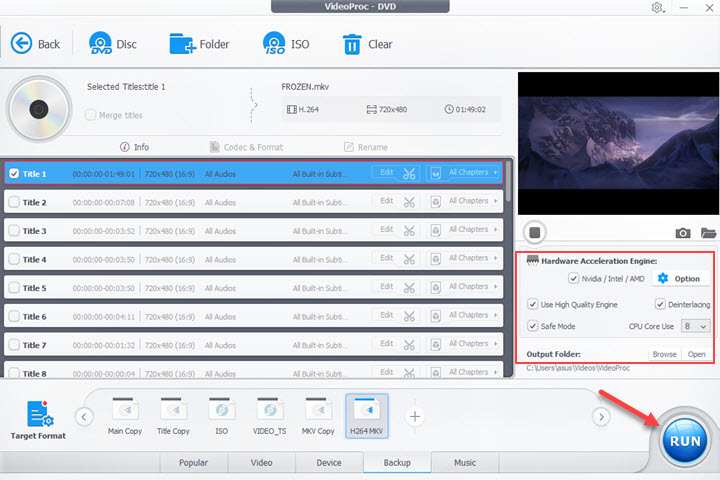Uncheck Use High Quality Engine

(533, 304)
